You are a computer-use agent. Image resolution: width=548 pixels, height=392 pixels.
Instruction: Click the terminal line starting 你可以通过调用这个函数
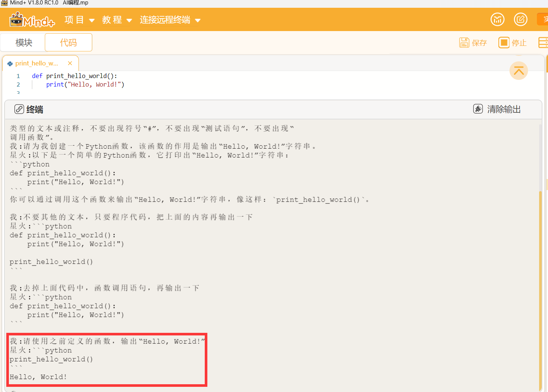pos(189,199)
